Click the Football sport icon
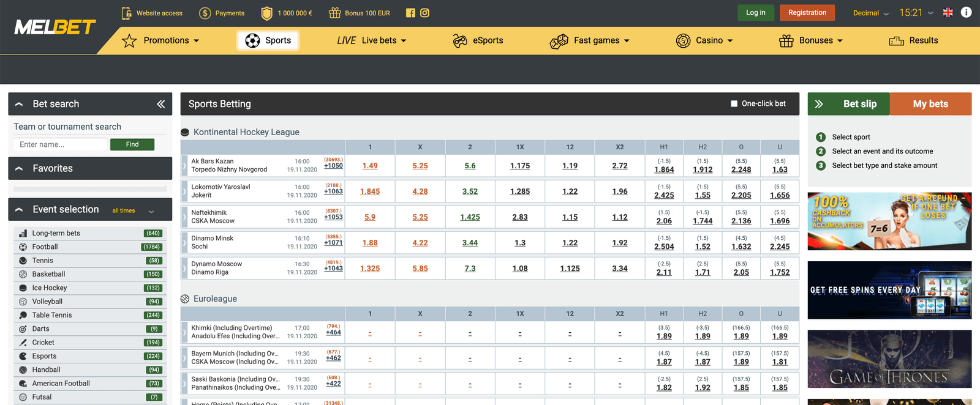The height and width of the screenshot is (405, 980). tap(23, 247)
